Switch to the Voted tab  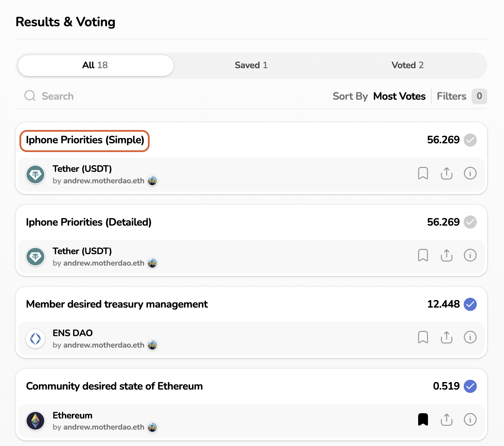(x=407, y=65)
